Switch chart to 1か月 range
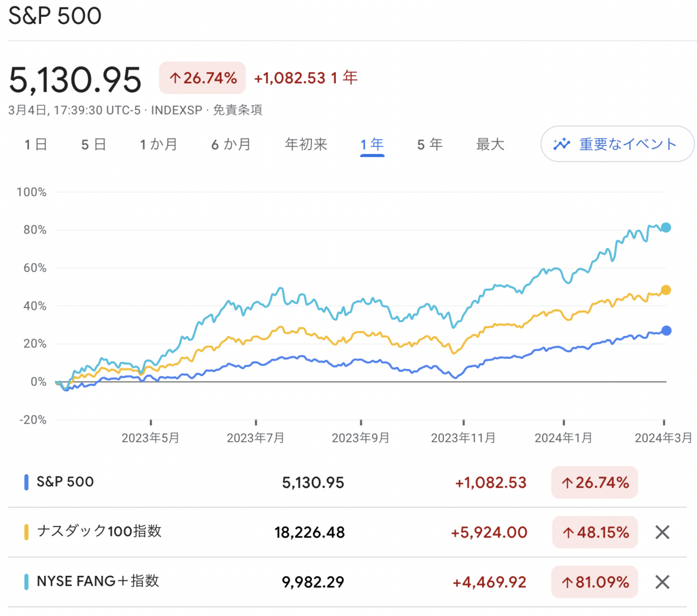Image resolution: width=697 pixels, height=616 pixels. (x=159, y=144)
